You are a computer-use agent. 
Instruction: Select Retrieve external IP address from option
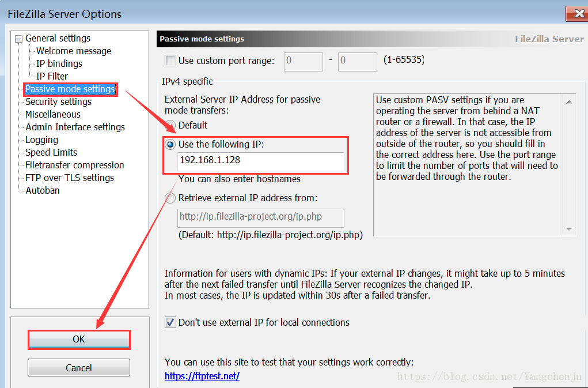click(170, 198)
